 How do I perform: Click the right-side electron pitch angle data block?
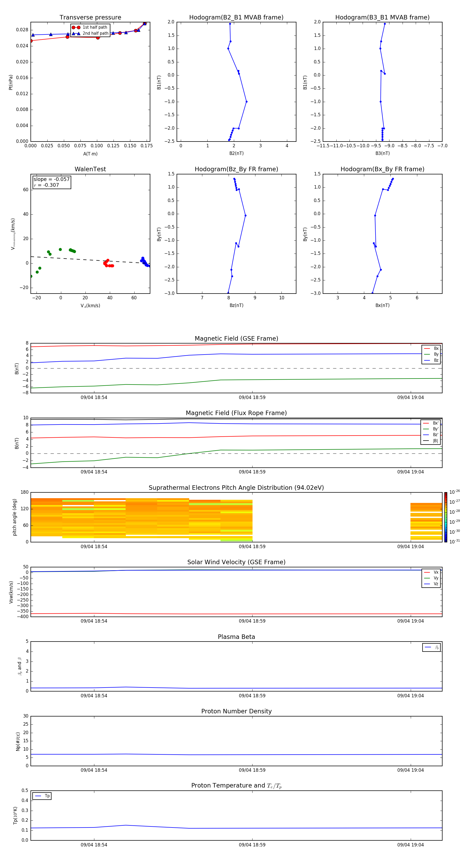click(426, 521)
